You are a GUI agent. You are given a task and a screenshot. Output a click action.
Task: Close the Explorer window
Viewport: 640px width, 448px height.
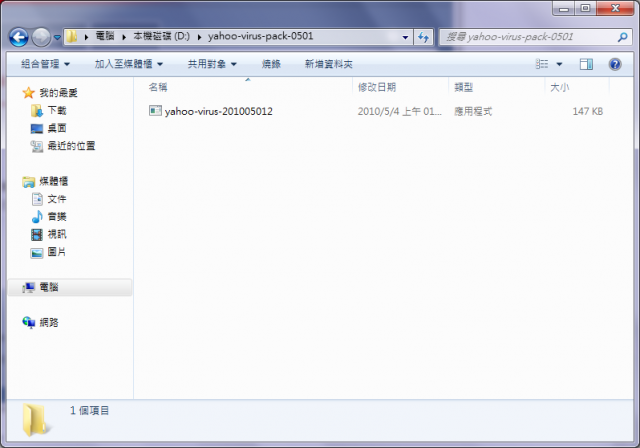tap(615, 9)
